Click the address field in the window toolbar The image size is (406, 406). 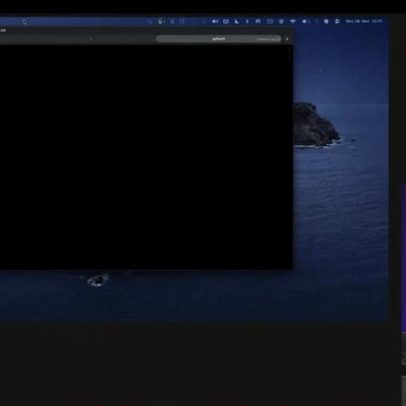pyautogui.click(x=219, y=39)
